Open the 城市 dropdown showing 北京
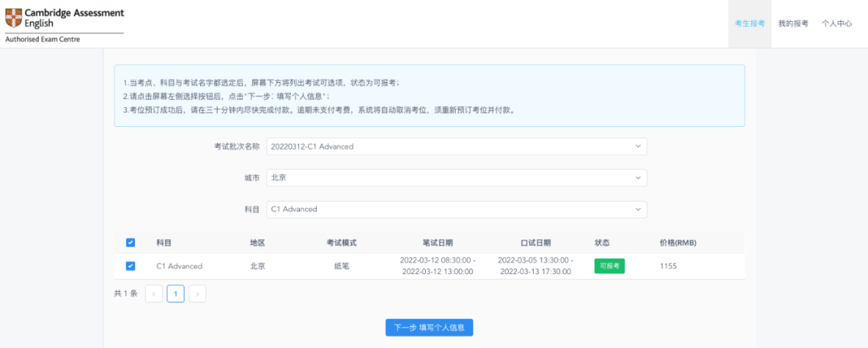Viewport: 868px width, 348px height. (457, 178)
